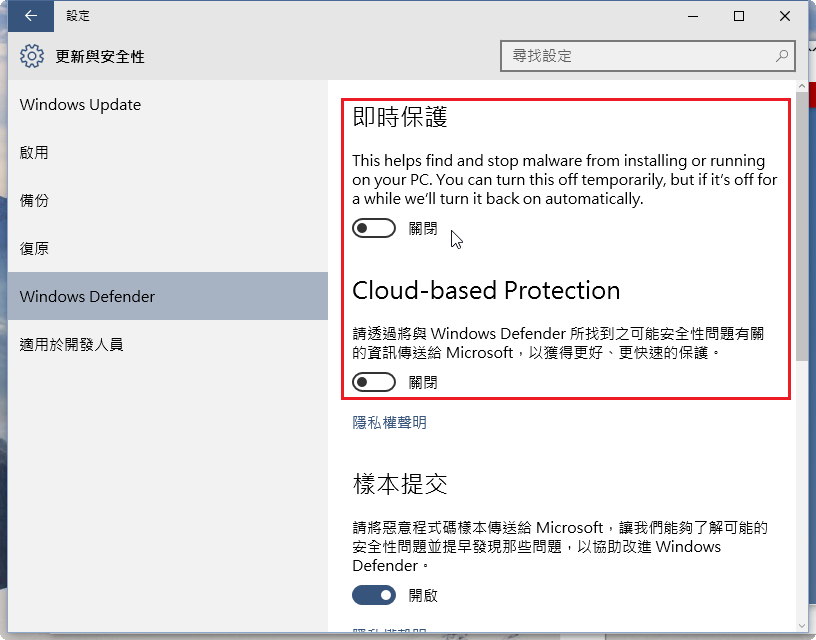Disable the 樣本提交 sample submission toggle

coord(374,595)
